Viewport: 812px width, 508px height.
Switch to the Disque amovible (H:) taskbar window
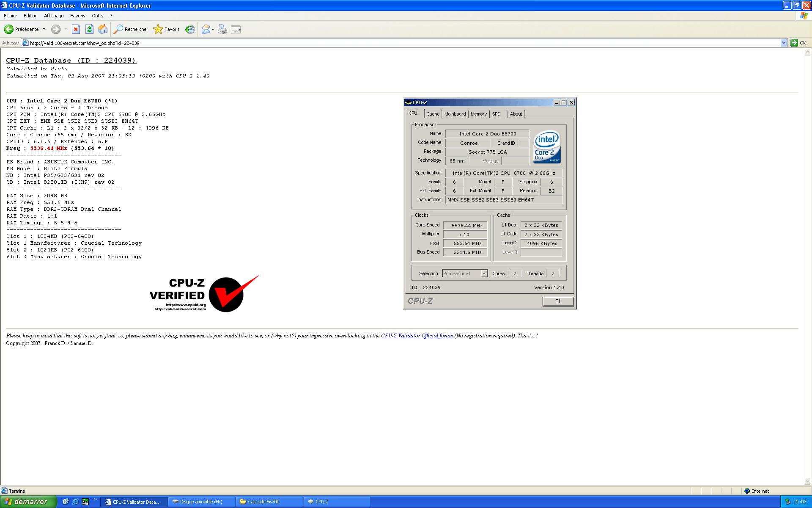point(202,502)
